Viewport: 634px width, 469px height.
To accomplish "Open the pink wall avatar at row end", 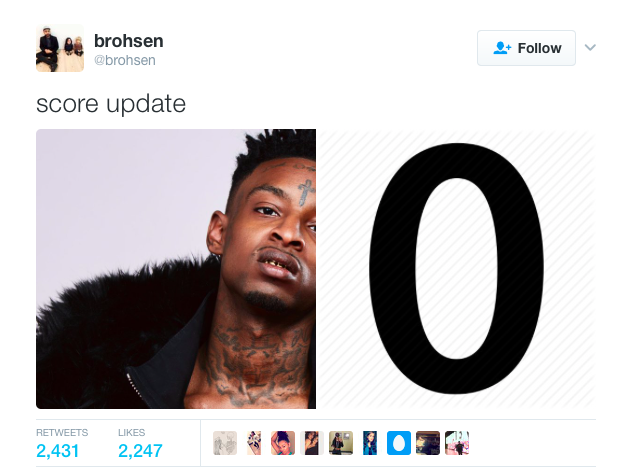I will tap(457, 443).
